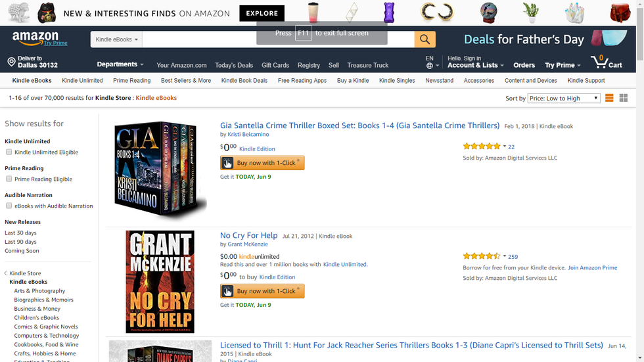Tick eBooks with Audible Narration checkbox
The height and width of the screenshot is (362, 644).
point(9,206)
